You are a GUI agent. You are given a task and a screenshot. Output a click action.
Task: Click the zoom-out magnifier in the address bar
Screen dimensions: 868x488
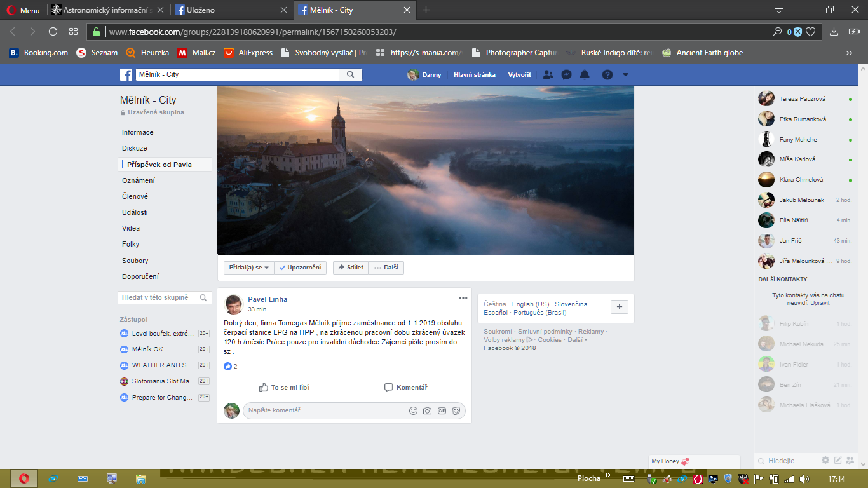pos(776,32)
